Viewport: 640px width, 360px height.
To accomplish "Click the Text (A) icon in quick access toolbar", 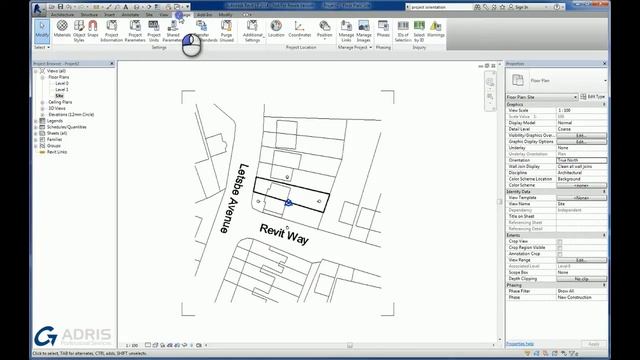I will point(126,7).
